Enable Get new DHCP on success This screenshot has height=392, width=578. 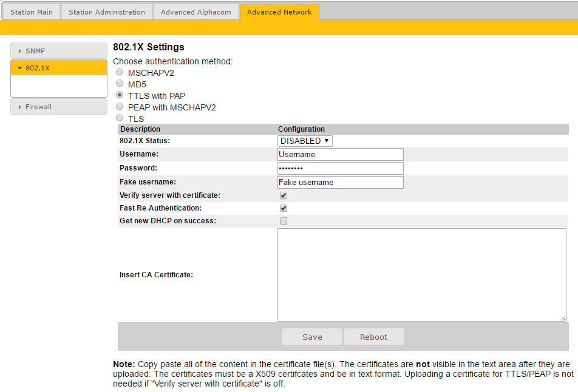[284, 221]
